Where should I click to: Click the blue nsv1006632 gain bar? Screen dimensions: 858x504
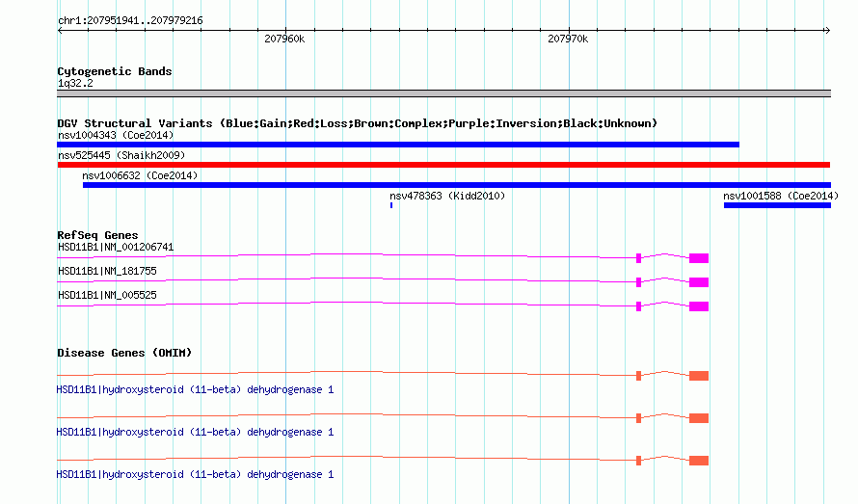(457, 185)
